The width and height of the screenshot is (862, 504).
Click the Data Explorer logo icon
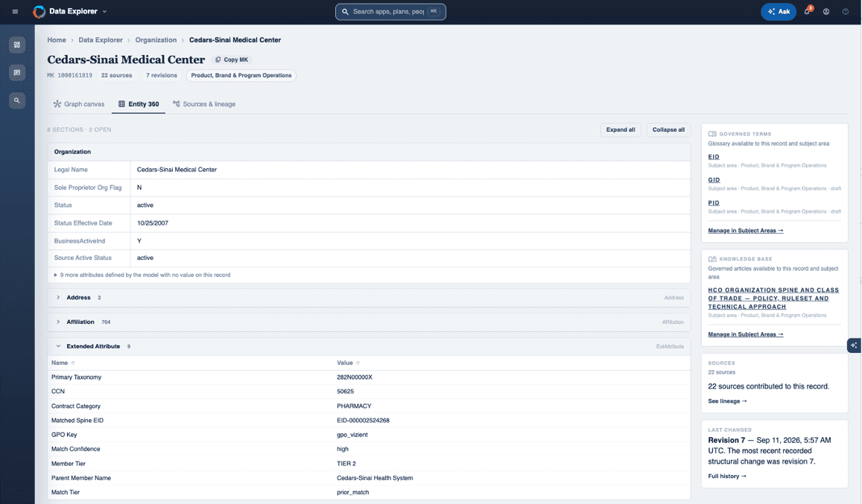coord(39,12)
